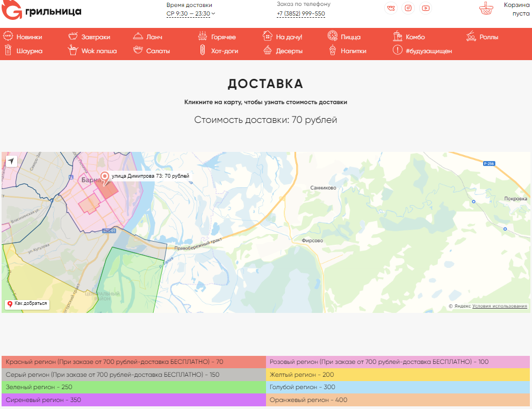The image size is (532, 409).
Task: Click Фирсово village on the map
Action: pyautogui.click(x=312, y=240)
